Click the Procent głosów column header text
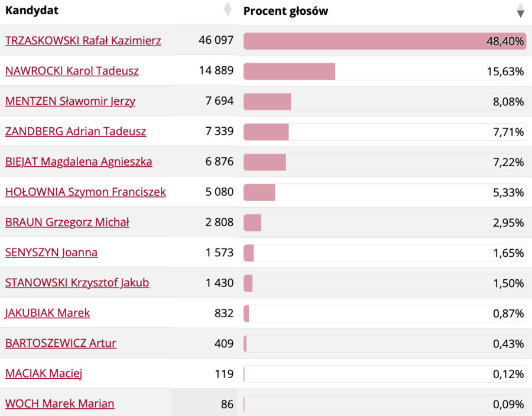This screenshot has width=532, height=416. [286, 11]
